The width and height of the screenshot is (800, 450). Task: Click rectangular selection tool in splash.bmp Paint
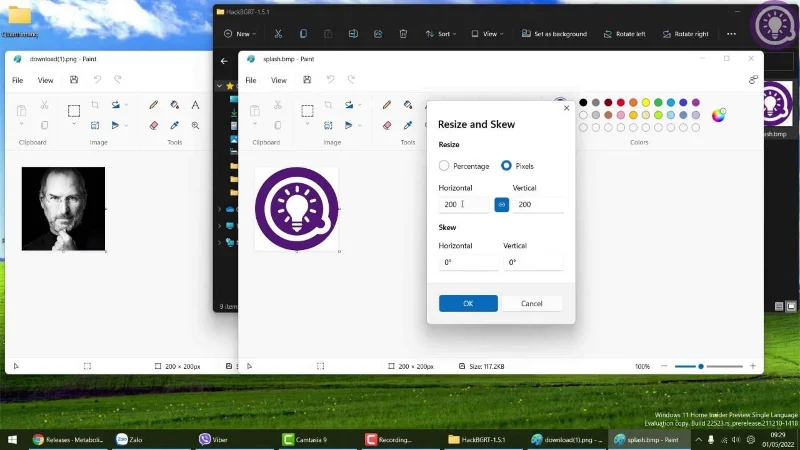(x=307, y=111)
